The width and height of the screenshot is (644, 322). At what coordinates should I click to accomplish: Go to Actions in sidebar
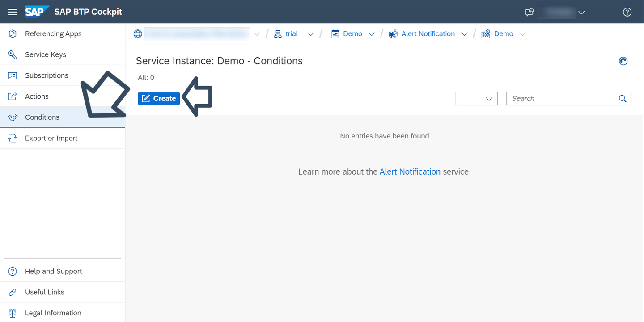[63, 96]
